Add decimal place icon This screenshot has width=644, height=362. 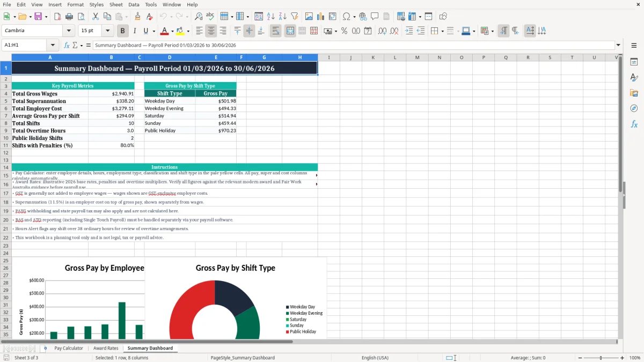point(382,31)
